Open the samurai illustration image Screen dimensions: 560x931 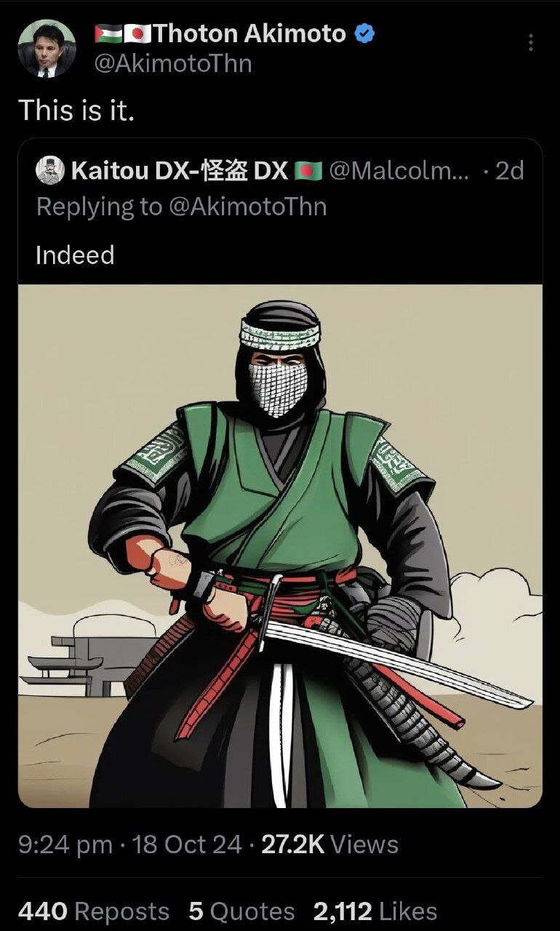tap(280, 546)
